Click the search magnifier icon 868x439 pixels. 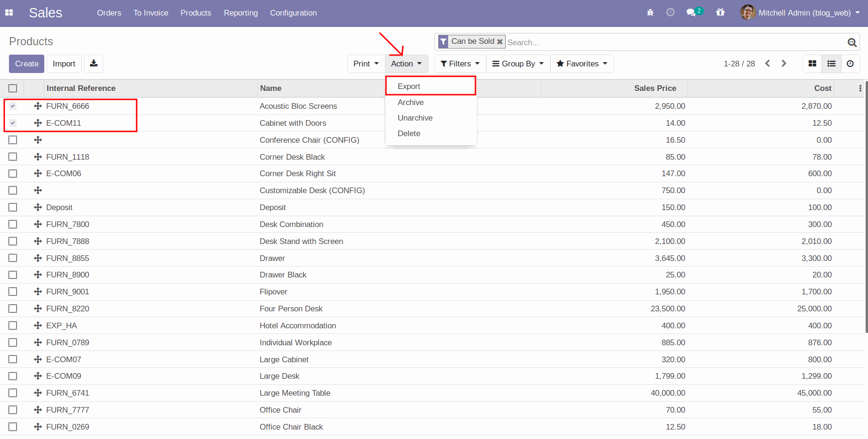(x=852, y=42)
